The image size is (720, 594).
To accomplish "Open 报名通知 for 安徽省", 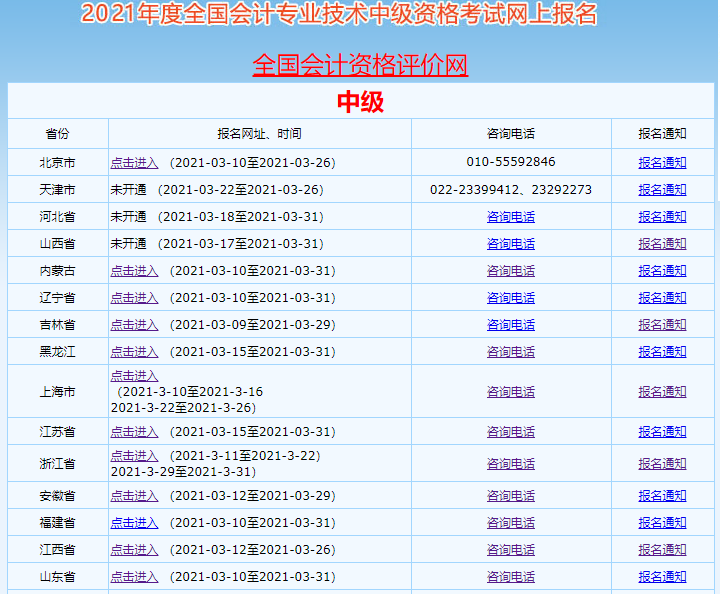I will pyautogui.click(x=662, y=496).
